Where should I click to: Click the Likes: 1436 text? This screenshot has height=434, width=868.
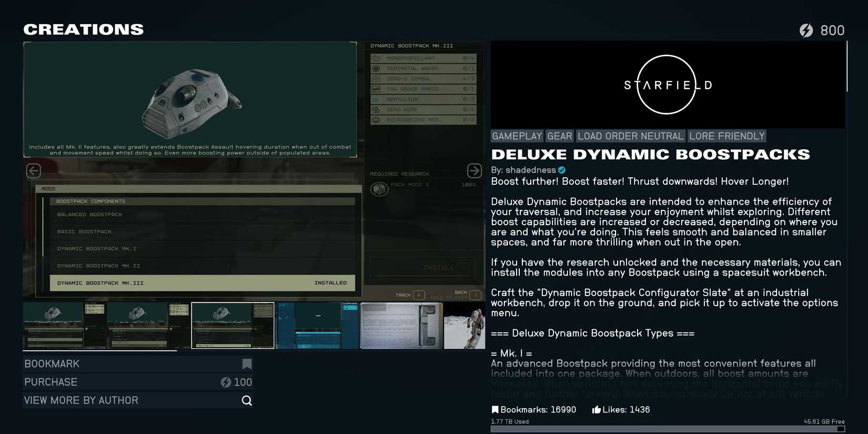click(x=626, y=410)
